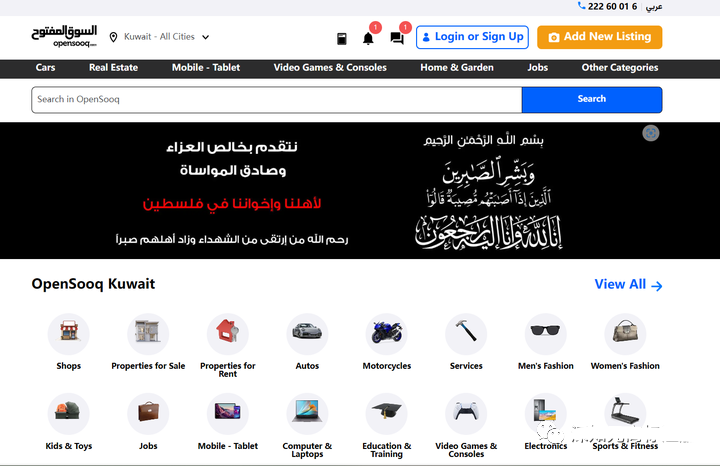Open the Sports & Fitness treadmill icon

tap(625, 414)
